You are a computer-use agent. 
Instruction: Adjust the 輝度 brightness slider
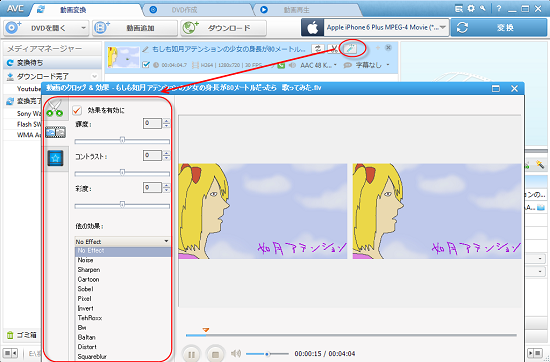pos(122,140)
